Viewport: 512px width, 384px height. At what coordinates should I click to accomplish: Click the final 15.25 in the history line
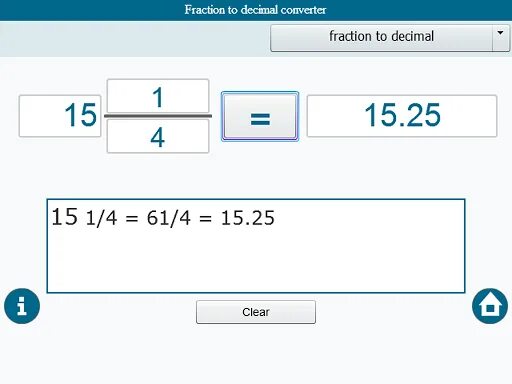248,218
